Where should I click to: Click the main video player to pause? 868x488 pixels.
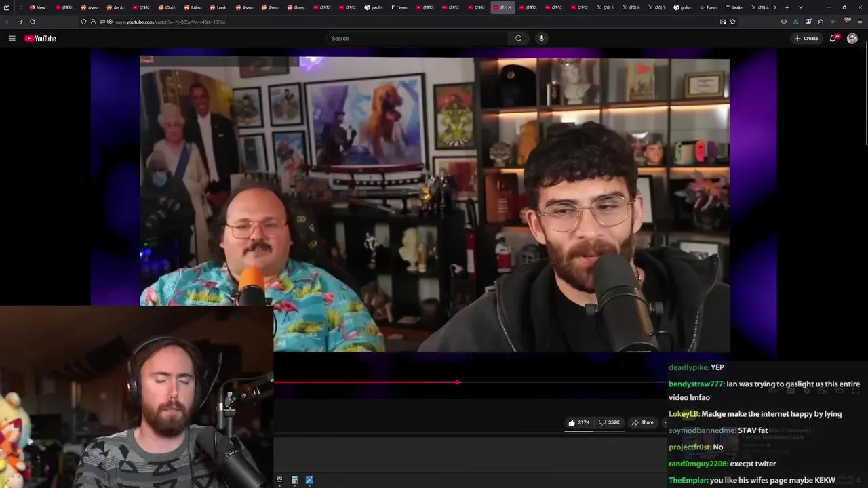point(435,205)
